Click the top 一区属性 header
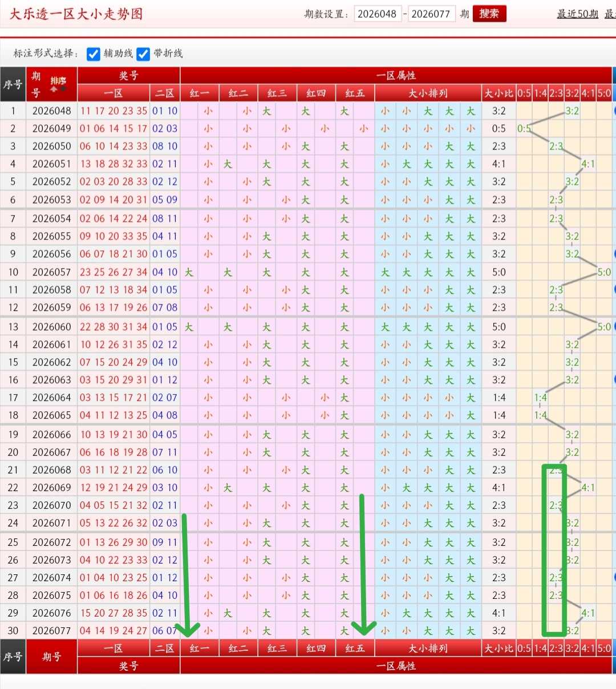 coord(396,75)
